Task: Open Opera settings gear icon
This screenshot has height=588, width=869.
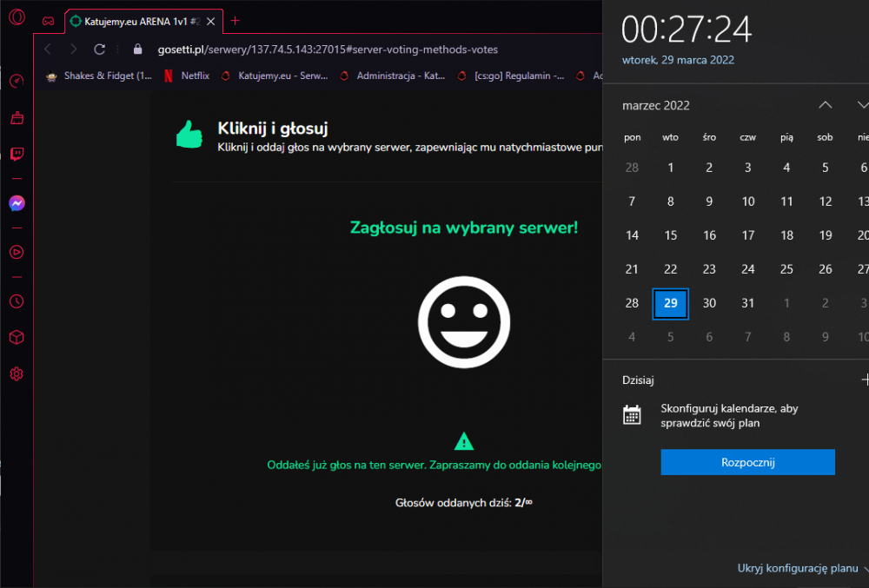Action: (x=17, y=373)
